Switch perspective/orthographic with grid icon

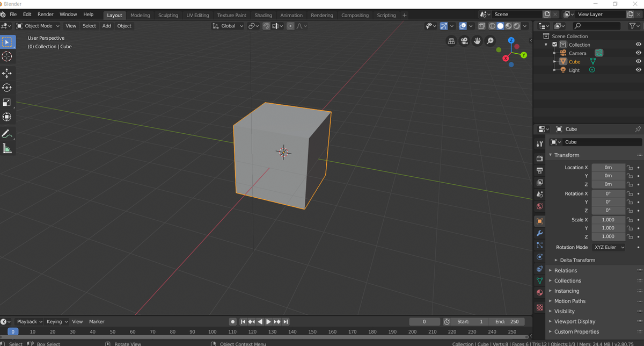click(451, 41)
